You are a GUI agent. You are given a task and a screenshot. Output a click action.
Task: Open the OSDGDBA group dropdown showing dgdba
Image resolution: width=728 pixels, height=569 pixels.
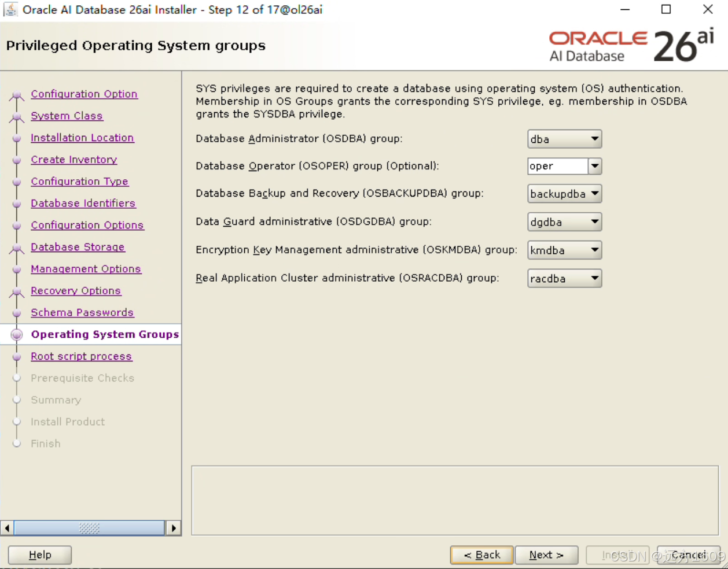pos(565,222)
